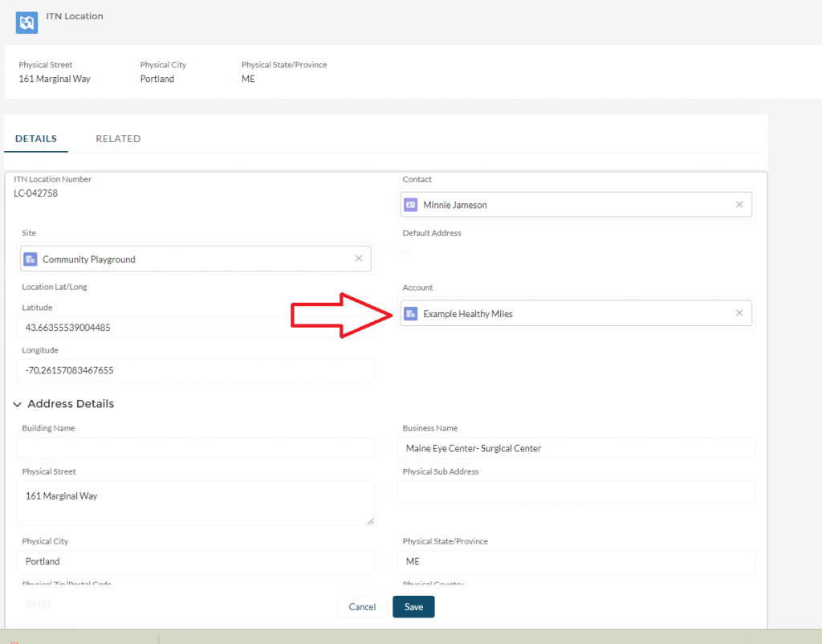Click the account icon beside Example Healthy Miles
This screenshot has width=822, height=644.
pos(411,314)
